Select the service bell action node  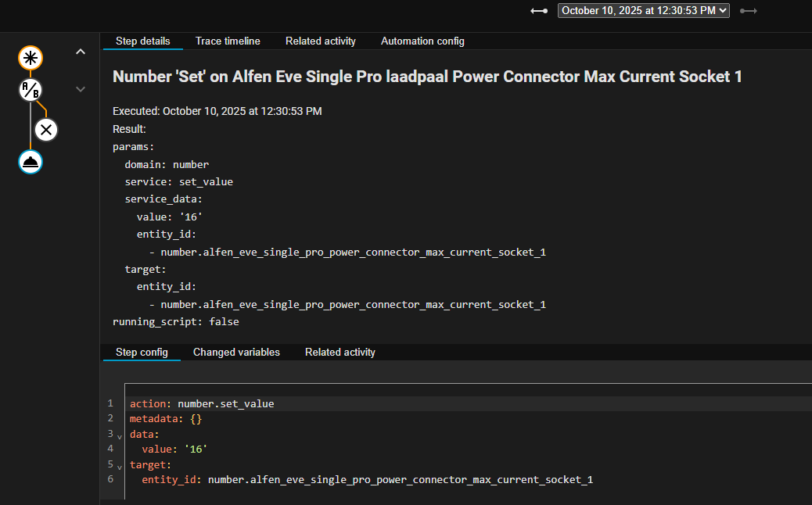31,162
